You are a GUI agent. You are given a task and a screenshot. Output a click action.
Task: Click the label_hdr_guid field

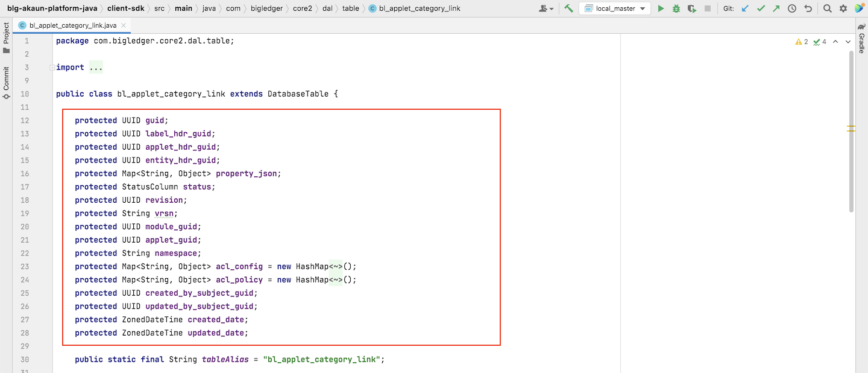pyautogui.click(x=178, y=134)
